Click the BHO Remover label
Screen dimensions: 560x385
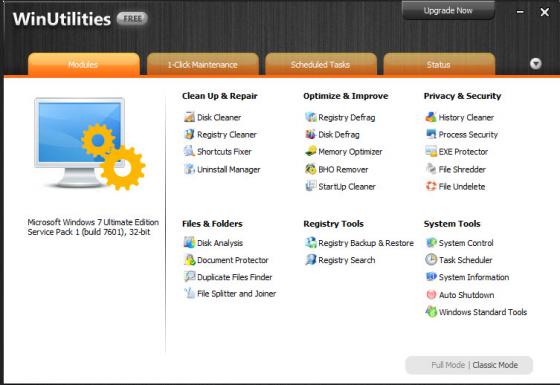click(x=343, y=169)
